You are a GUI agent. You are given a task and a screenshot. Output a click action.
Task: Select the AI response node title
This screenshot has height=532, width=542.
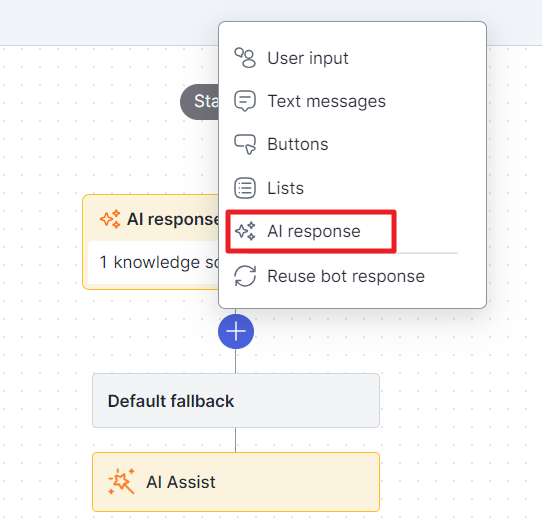[173, 219]
